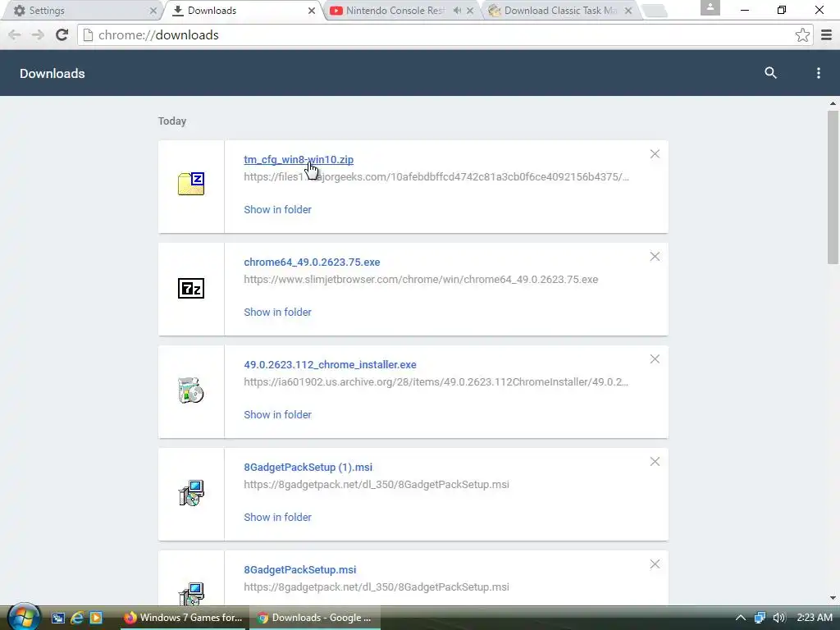This screenshot has width=840, height=630.
Task: Open a new tab with the new-tab button
Action: click(x=654, y=11)
